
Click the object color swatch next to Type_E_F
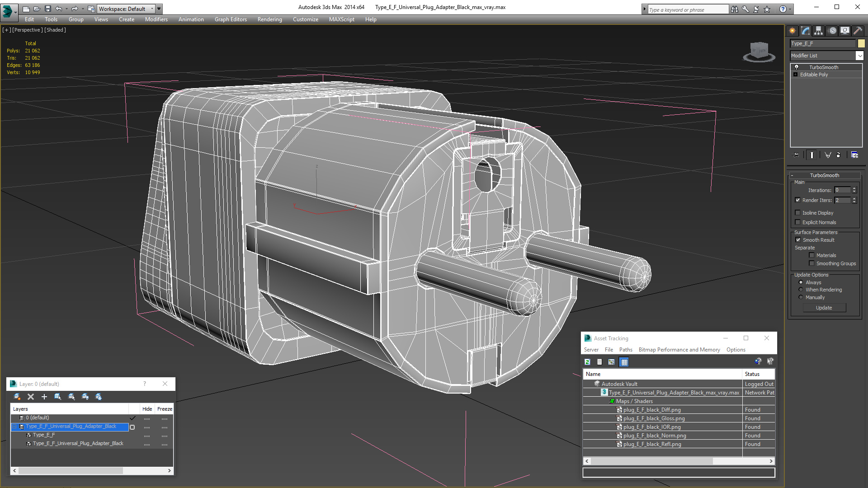tap(861, 43)
